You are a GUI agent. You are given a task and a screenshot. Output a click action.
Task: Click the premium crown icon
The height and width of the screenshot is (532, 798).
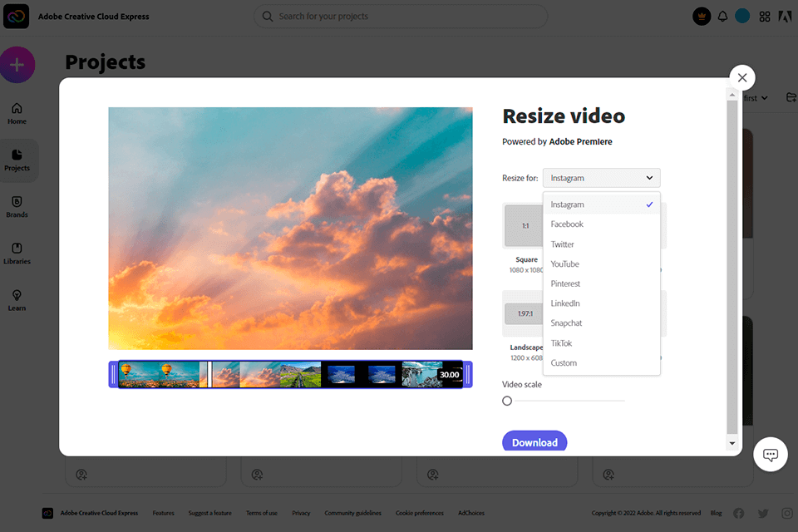click(x=702, y=17)
